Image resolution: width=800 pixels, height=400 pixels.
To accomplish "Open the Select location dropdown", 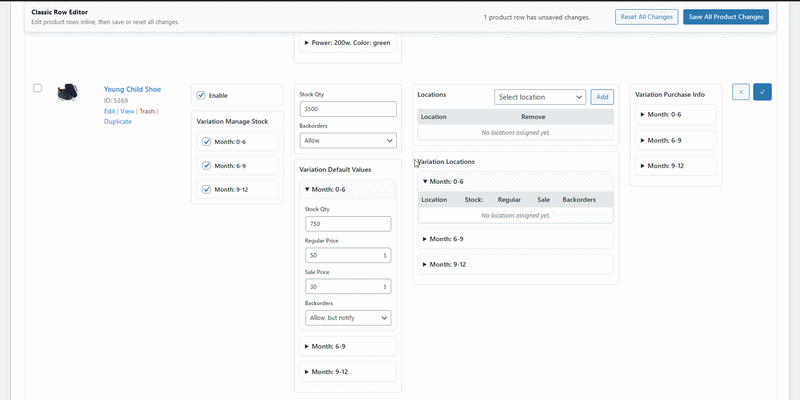I will (539, 97).
